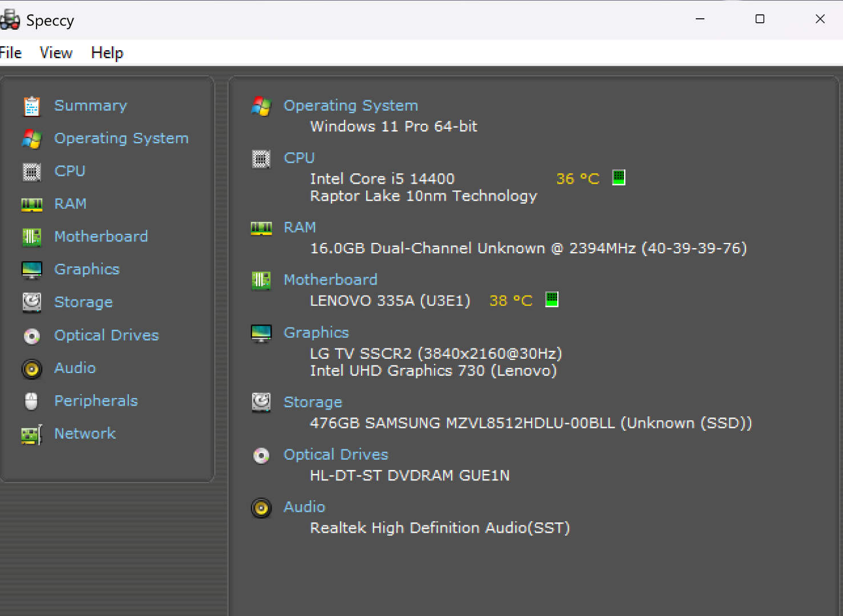
Task: Show Graphics details from the sidebar
Action: point(87,270)
